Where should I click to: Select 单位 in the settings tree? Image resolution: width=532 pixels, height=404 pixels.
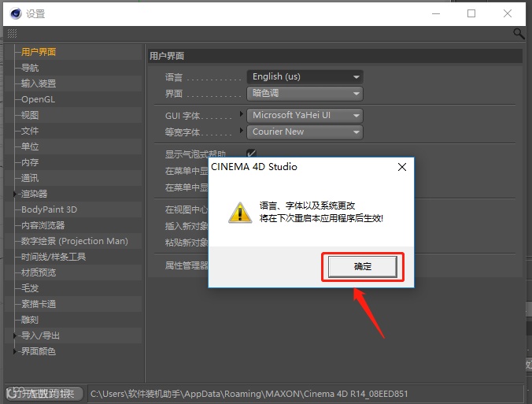pos(30,146)
